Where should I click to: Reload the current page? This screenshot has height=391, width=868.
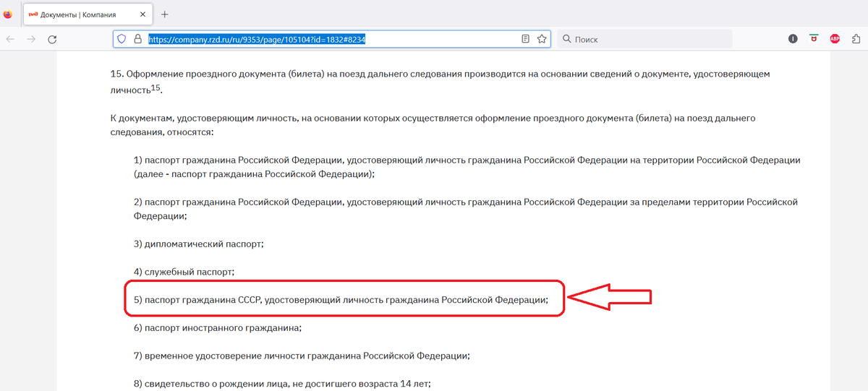coord(52,39)
